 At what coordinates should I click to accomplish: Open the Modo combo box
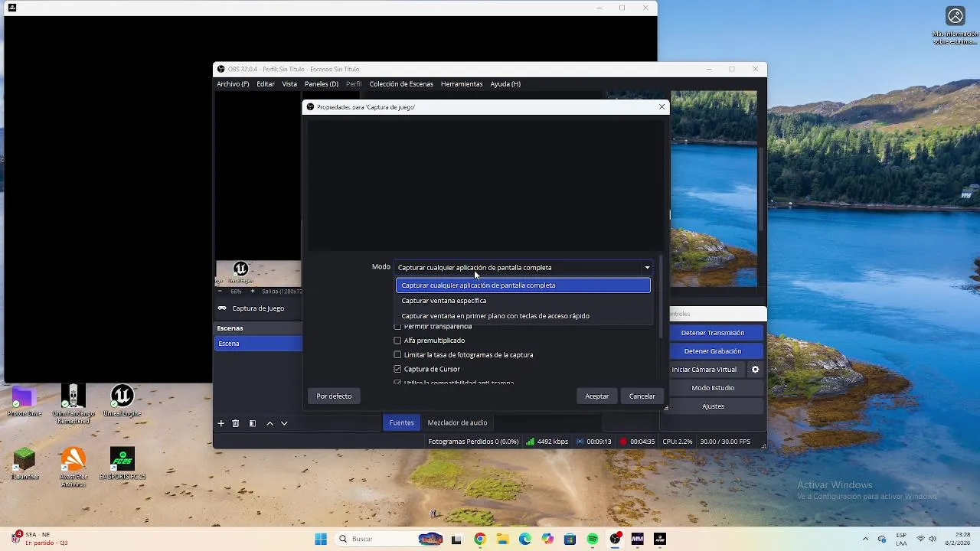(x=524, y=268)
